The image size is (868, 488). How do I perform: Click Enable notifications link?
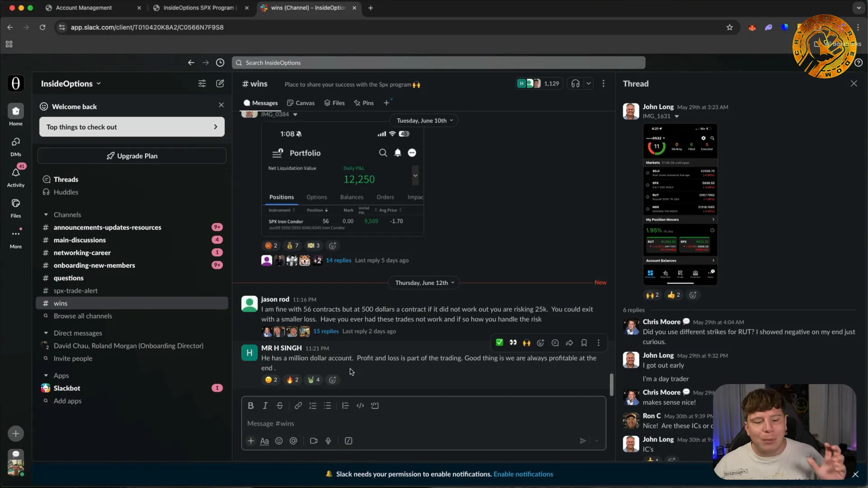(523, 474)
